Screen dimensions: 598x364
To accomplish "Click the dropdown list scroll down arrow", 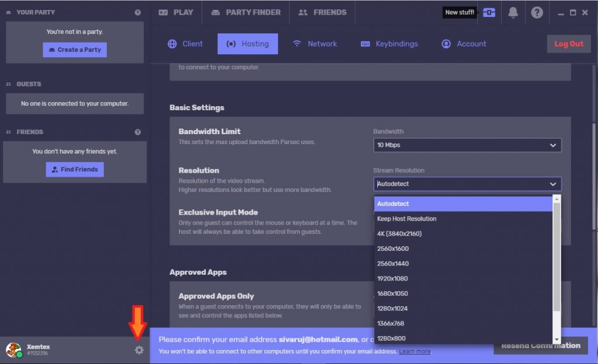I will click(557, 339).
